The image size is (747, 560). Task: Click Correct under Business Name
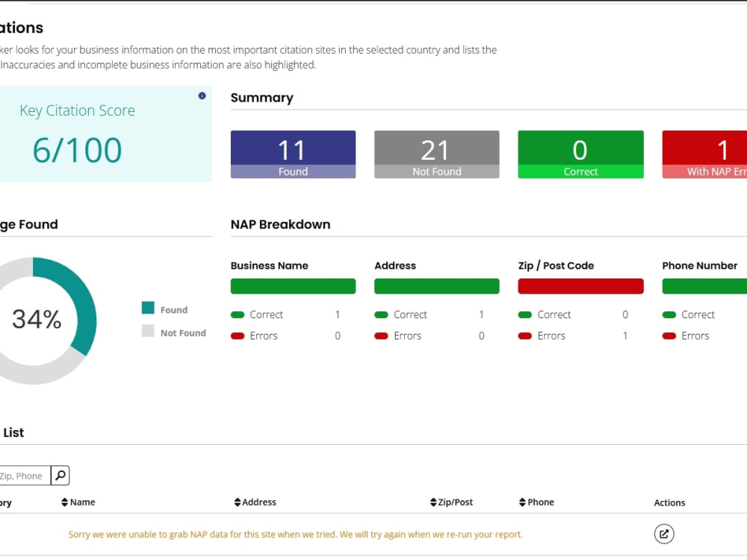[267, 315]
